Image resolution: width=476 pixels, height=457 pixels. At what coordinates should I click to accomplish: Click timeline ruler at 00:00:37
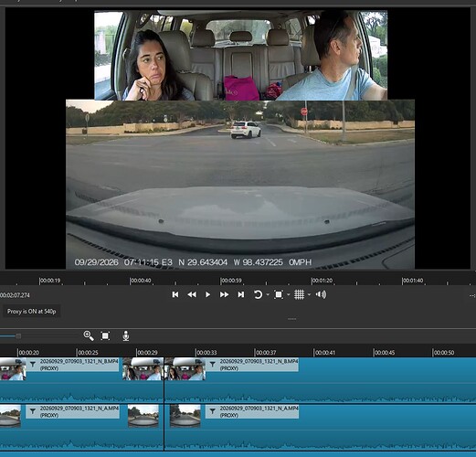click(266, 353)
